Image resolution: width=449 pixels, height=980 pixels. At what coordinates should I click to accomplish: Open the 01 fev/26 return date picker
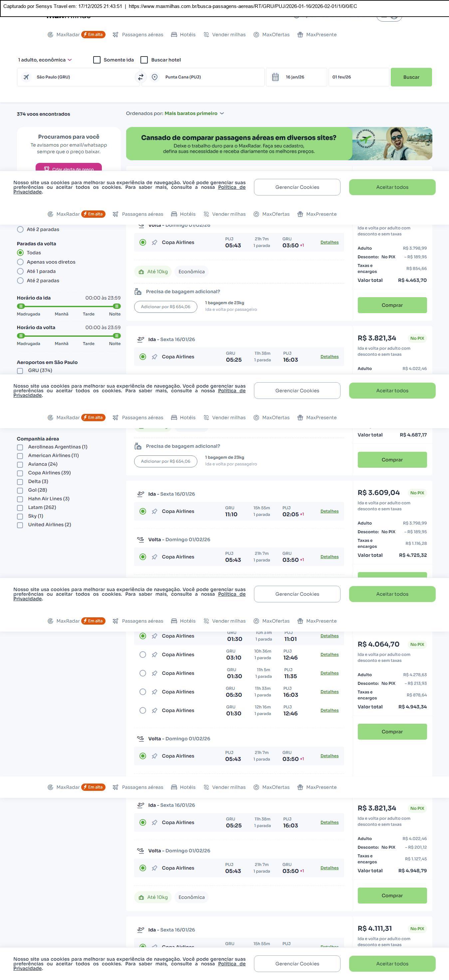coord(358,77)
